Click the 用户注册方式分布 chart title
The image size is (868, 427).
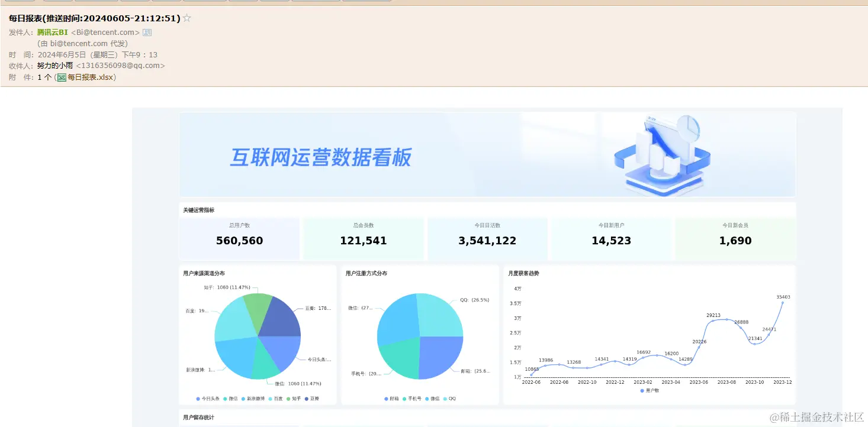(366, 273)
